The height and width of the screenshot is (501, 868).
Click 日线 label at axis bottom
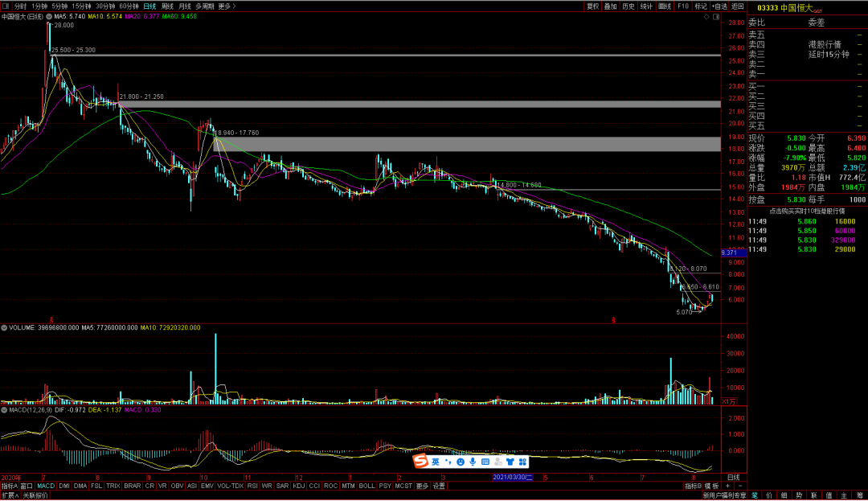click(734, 477)
